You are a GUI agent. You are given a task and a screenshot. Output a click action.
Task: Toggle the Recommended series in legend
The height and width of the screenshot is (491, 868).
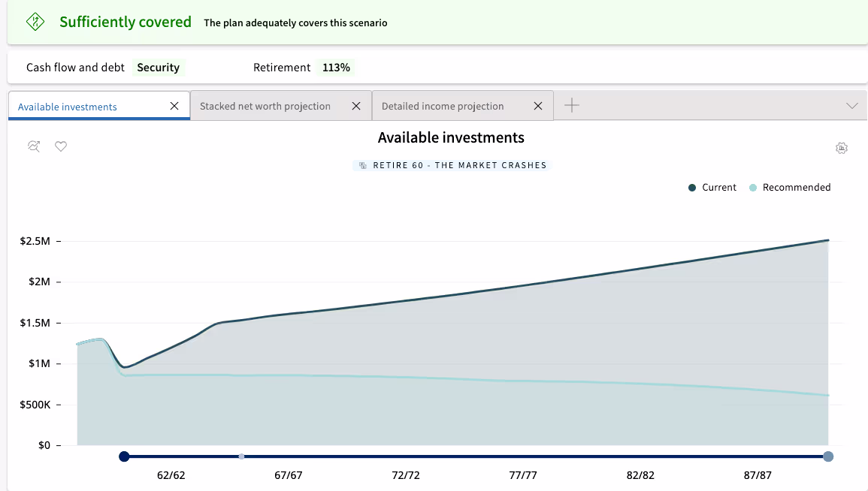point(790,188)
